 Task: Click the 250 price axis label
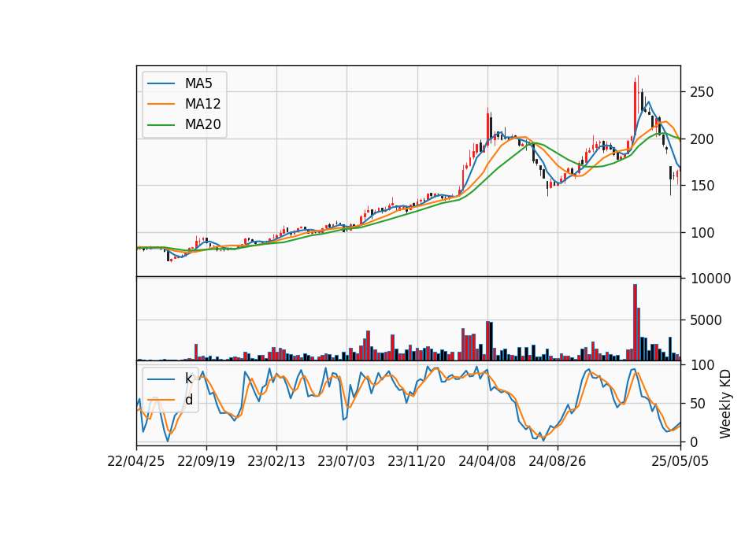(x=702, y=93)
